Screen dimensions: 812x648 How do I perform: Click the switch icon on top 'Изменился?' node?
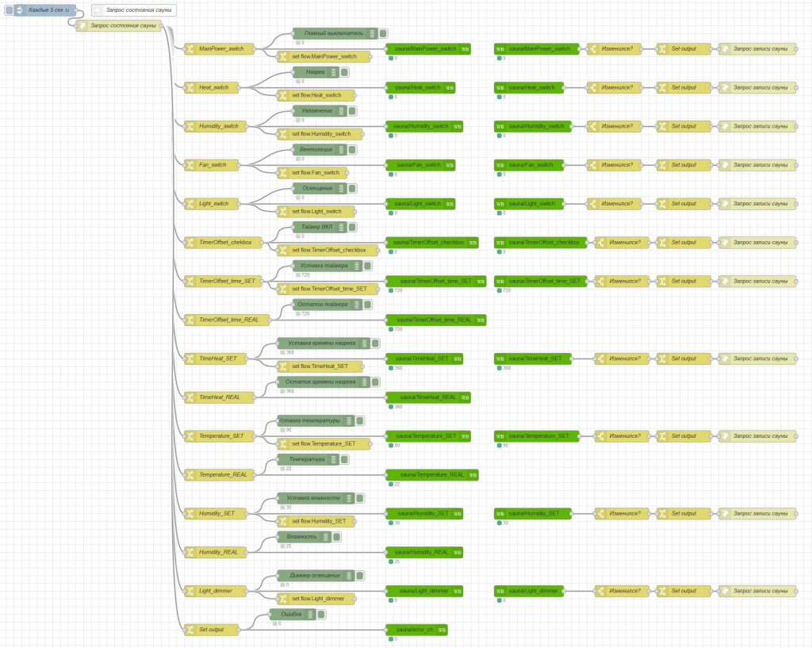coord(593,49)
